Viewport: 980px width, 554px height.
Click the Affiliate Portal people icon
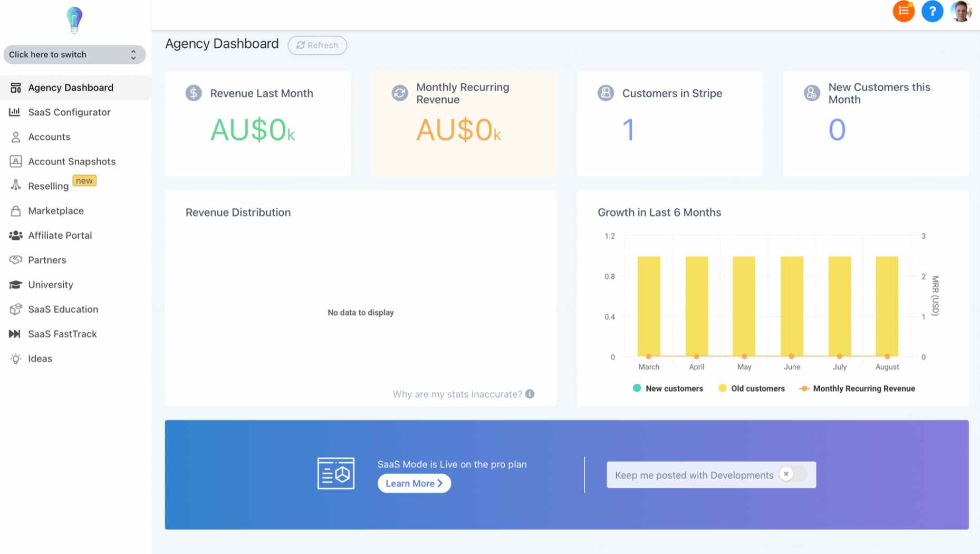pos(16,235)
